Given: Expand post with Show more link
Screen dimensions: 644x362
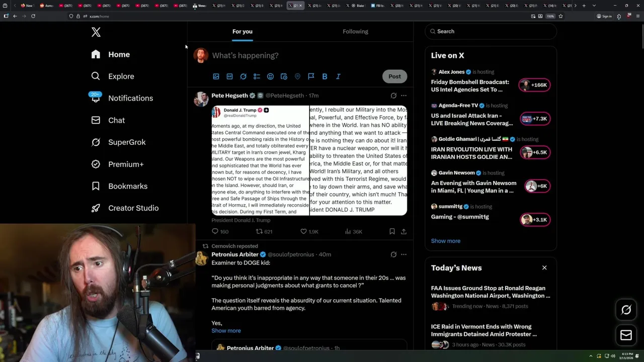Looking at the screenshot, I should pyautogui.click(x=226, y=331).
